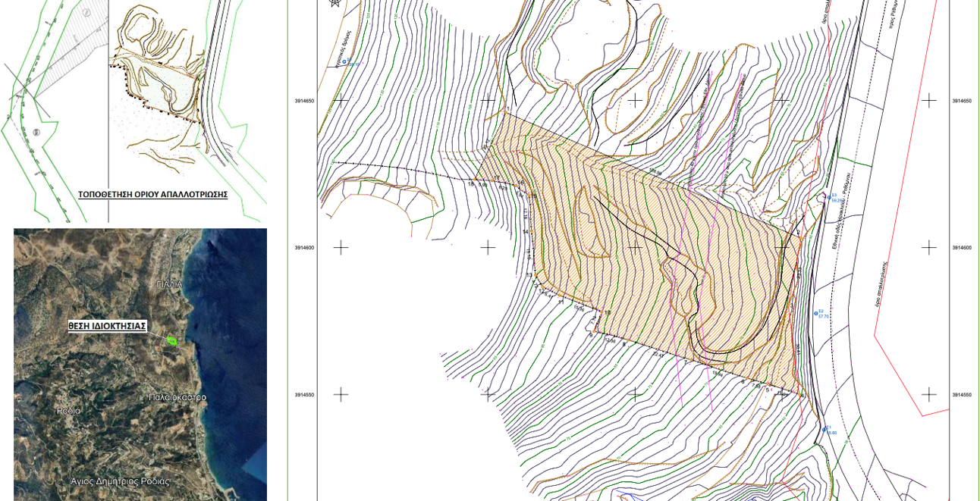Click boundary vertex number 18
Viewport: 980px width, 501px height.
tap(471, 184)
